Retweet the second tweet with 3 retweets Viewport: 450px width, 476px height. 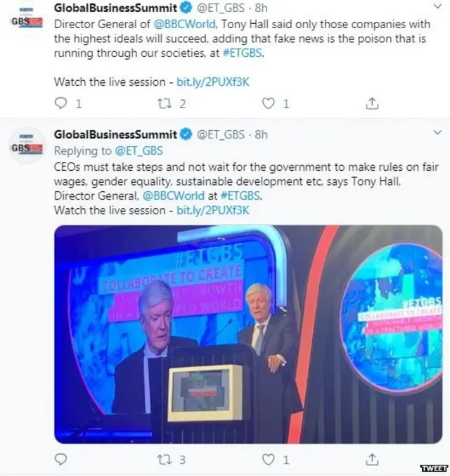tap(165, 460)
